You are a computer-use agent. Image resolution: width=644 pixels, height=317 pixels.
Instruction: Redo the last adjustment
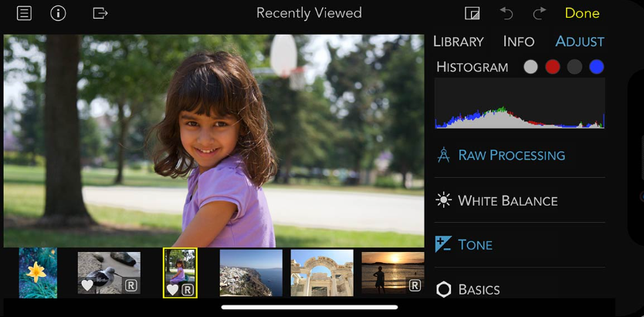(x=539, y=13)
